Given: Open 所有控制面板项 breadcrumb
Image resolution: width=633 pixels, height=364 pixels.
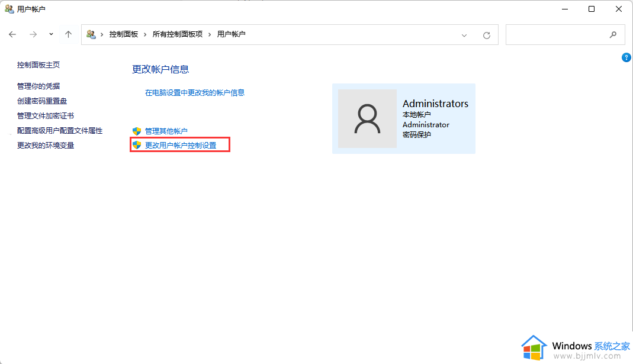Looking at the screenshot, I should [x=178, y=34].
